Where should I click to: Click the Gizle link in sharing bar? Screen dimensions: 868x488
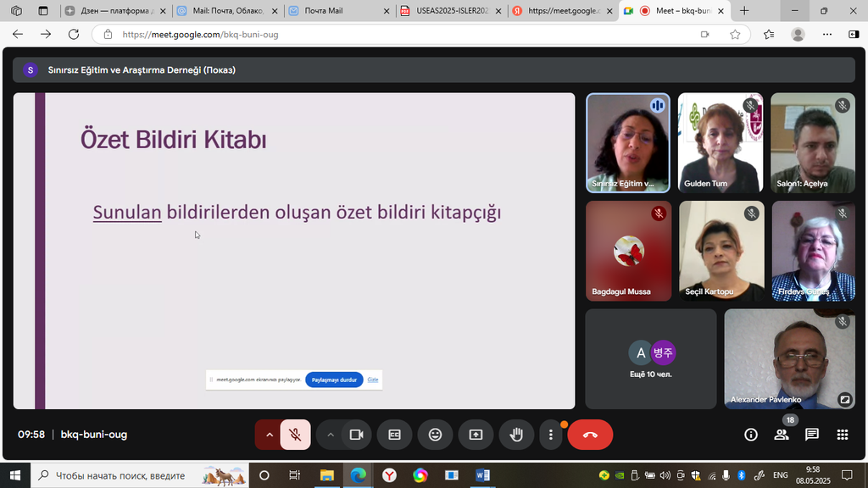click(372, 380)
